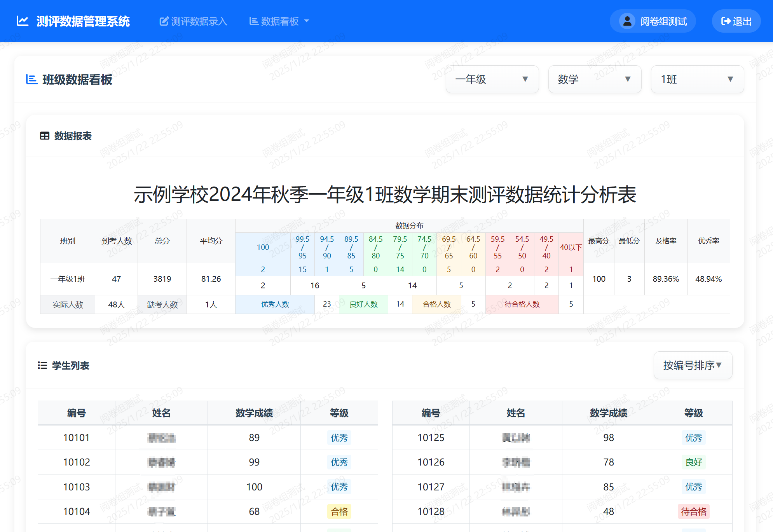This screenshot has height=532, width=773.
Task: Open the 数据看板 navigation menu
Action: (278, 21)
